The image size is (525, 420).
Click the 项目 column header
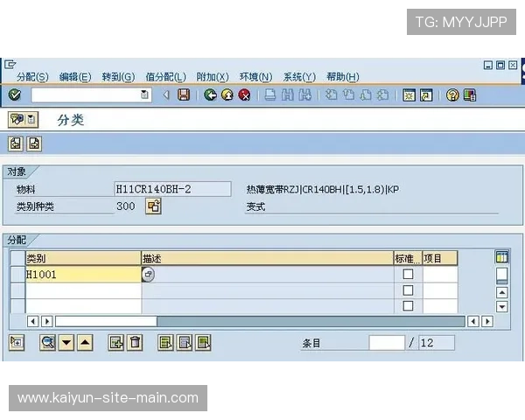439,258
